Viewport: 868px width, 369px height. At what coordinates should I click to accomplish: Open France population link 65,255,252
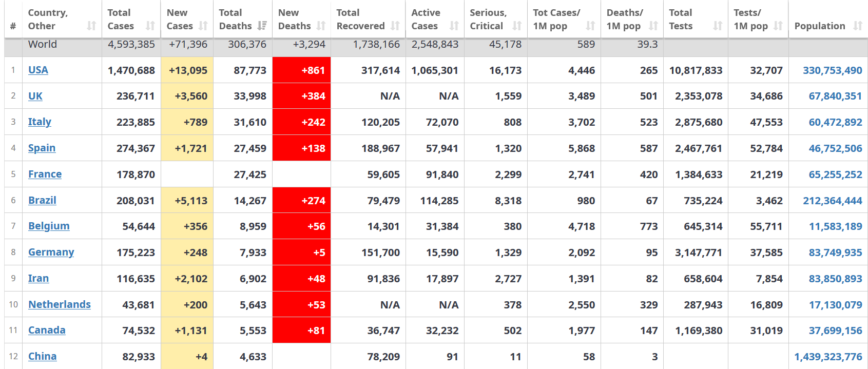[836, 174]
